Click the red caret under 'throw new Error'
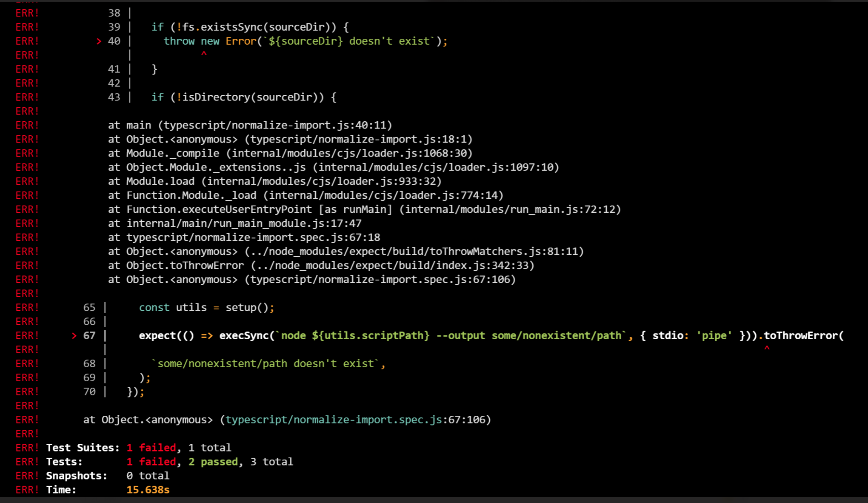Viewport: 868px width, 503px height. point(204,54)
